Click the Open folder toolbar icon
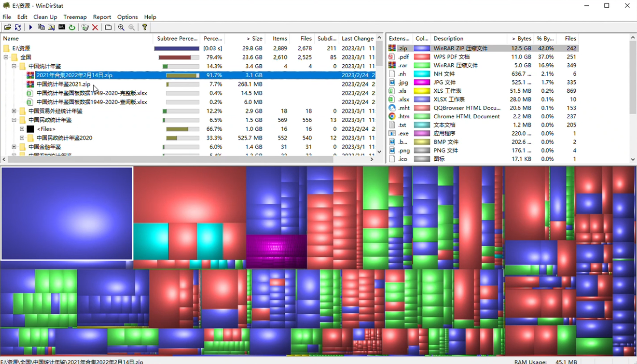The width and height of the screenshot is (637, 364). point(7,27)
